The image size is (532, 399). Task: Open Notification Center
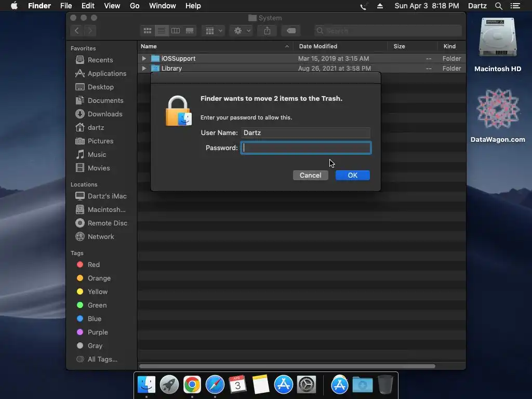[x=515, y=6]
